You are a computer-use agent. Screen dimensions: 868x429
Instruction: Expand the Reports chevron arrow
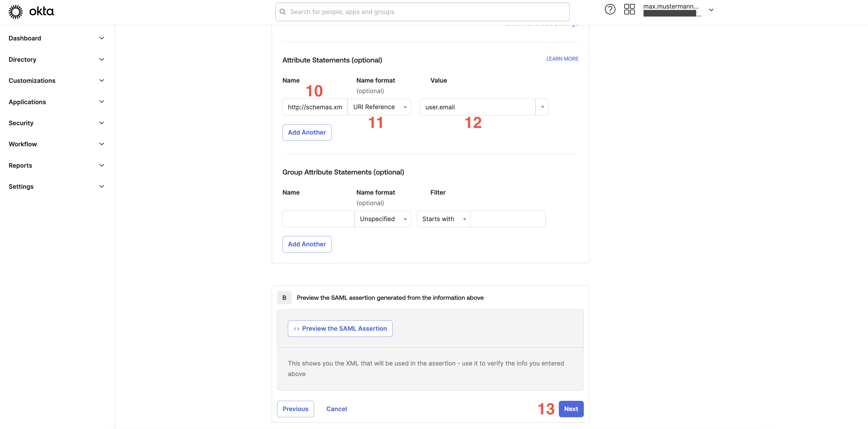coord(102,165)
